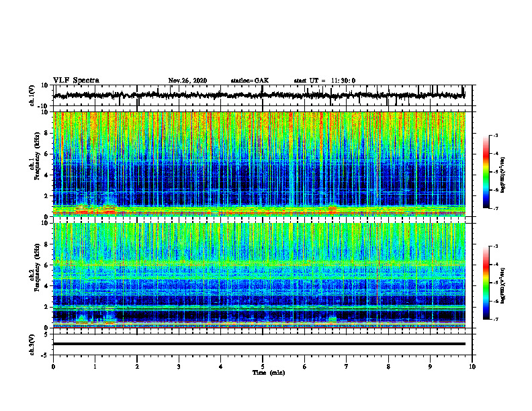The image size is (532, 411).
Task: Click the log(PSD) unit label beside ch.1 colorbar
Action: 503,175
